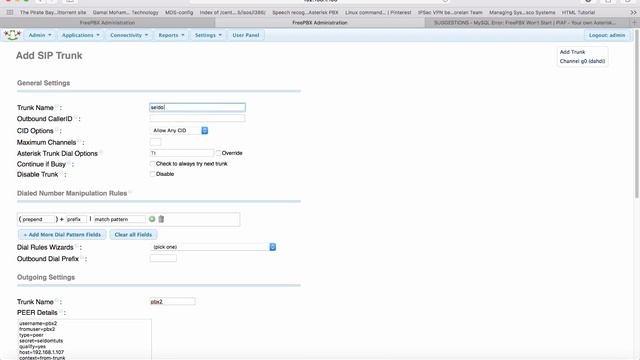Open the Connectivity menu
Image resolution: width=640 pixels, height=360 pixels.
[129, 35]
